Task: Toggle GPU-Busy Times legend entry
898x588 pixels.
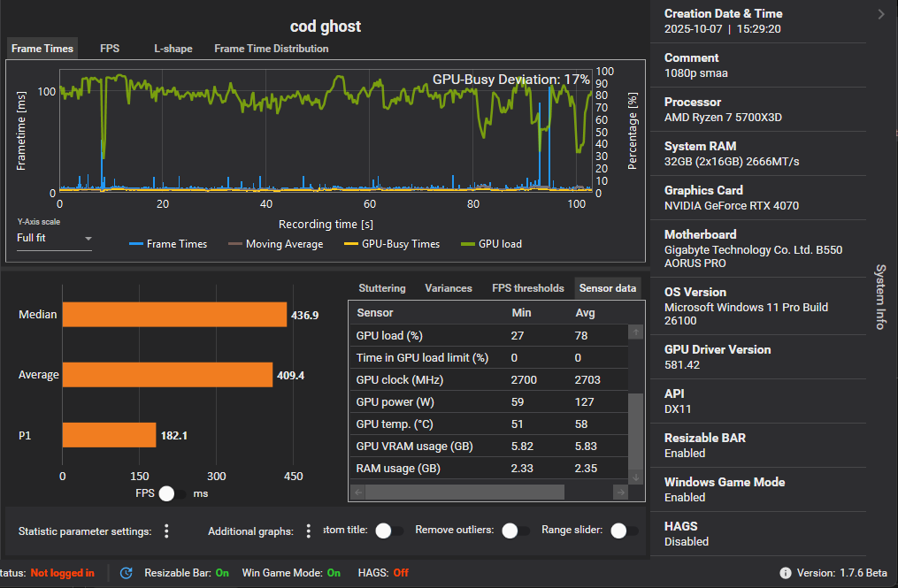Action: pos(392,244)
